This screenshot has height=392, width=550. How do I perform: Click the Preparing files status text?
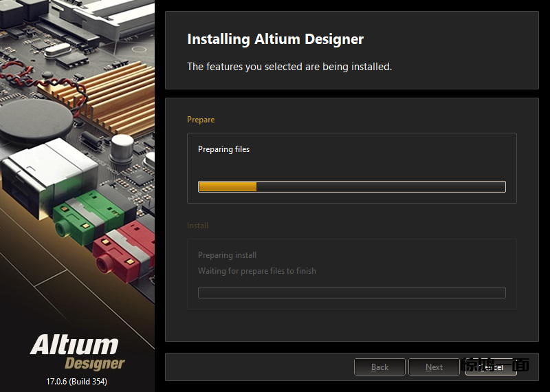[x=223, y=149]
